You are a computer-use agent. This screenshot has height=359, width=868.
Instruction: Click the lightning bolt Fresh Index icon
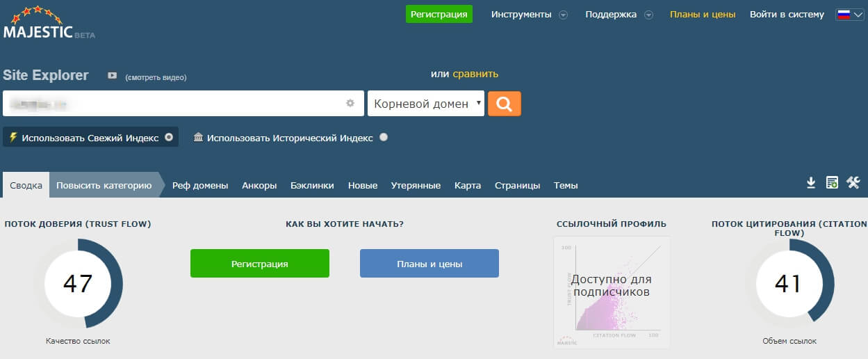pyautogui.click(x=13, y=138)
